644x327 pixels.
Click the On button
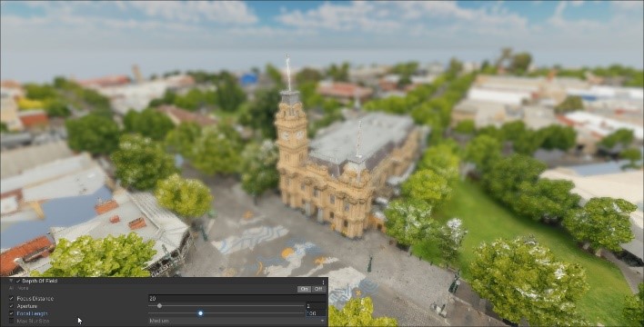pyautogui.click(x=305, y=289)
